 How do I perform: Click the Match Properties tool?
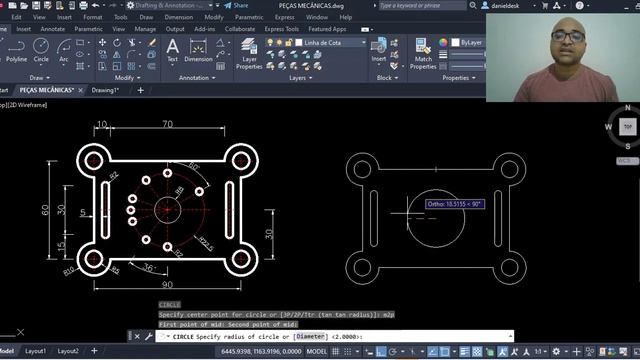(423, 54)
